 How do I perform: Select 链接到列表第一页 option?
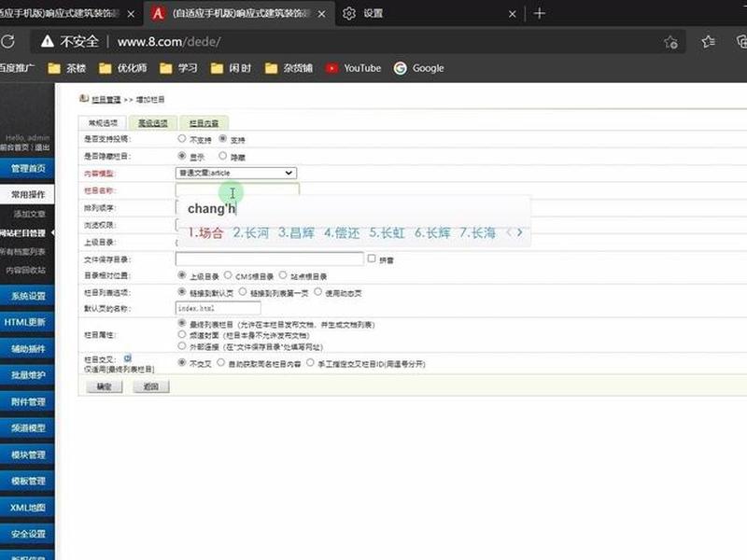pyautogui.click(x=243, y=291)
